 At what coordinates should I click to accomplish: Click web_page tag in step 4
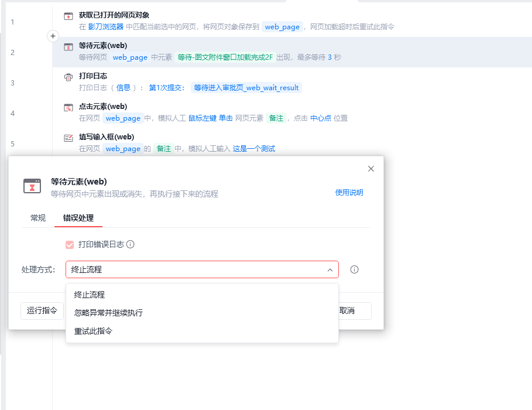(x=123, y=118)
